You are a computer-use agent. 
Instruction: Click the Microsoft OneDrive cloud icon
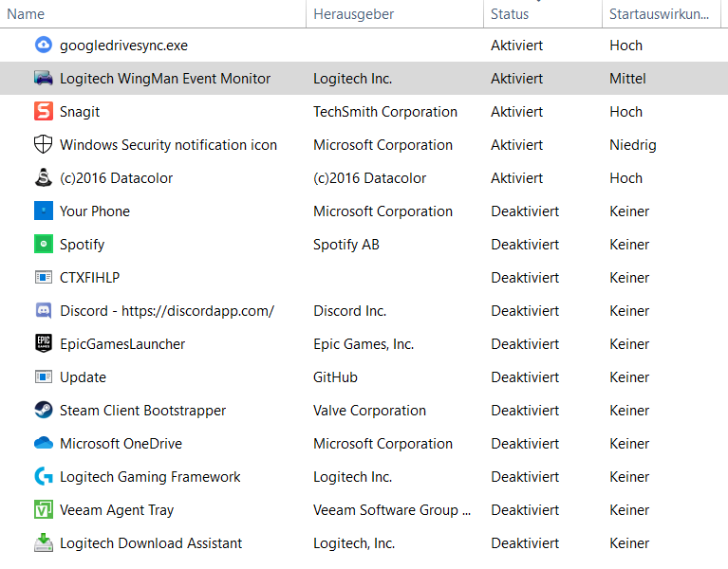point(43,443)
